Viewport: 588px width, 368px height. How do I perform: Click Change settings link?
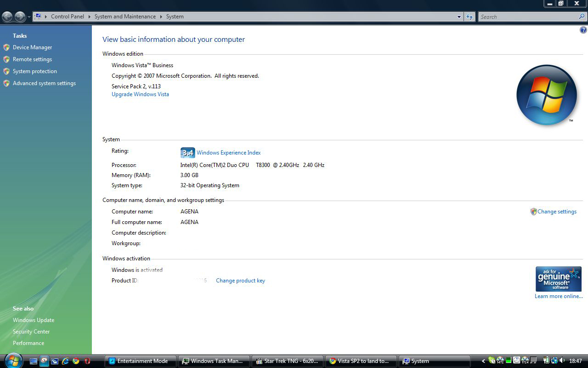[557, 212]
